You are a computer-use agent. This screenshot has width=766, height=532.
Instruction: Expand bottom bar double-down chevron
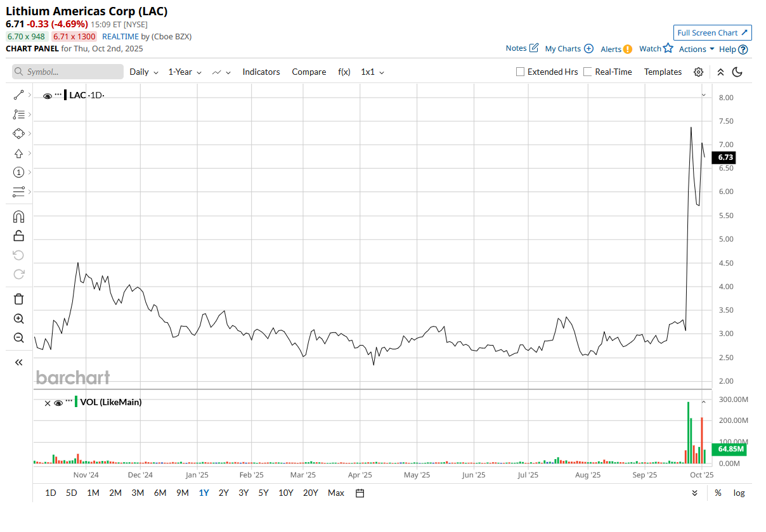click(695, 493)
